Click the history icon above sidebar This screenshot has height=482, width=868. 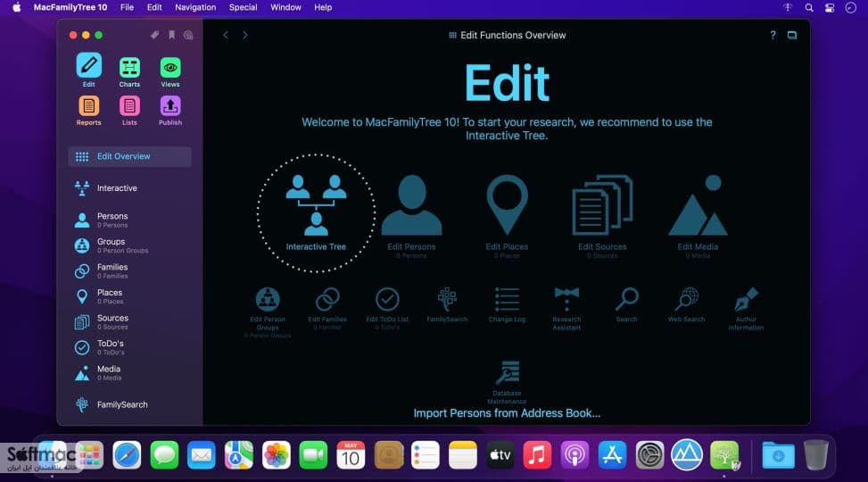tap(188, 35)
